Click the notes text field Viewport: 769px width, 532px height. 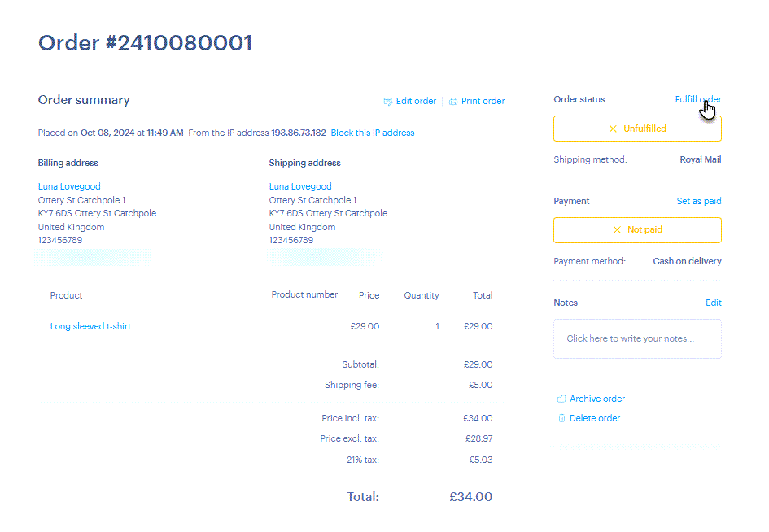[x=637, y=339]
